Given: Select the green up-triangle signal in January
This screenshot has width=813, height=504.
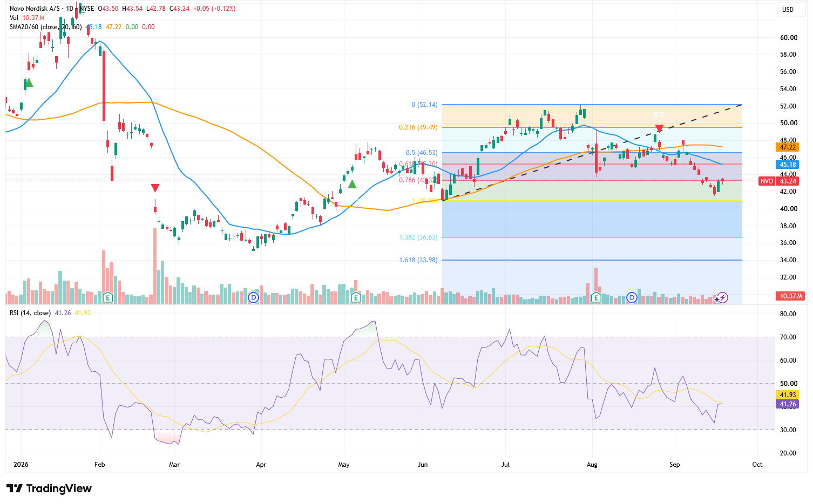Looking at the screenshot, I should [x=29, y=83].
